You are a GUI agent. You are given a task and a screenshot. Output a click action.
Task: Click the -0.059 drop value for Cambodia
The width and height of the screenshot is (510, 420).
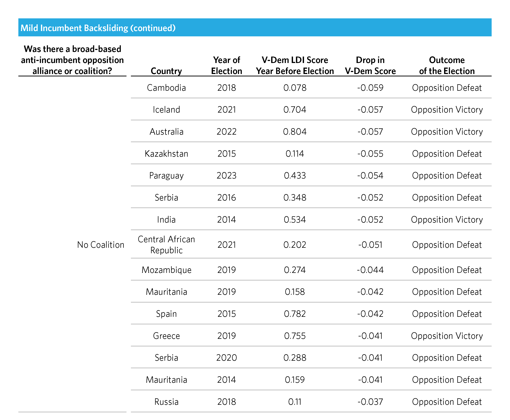pos(370,88)
